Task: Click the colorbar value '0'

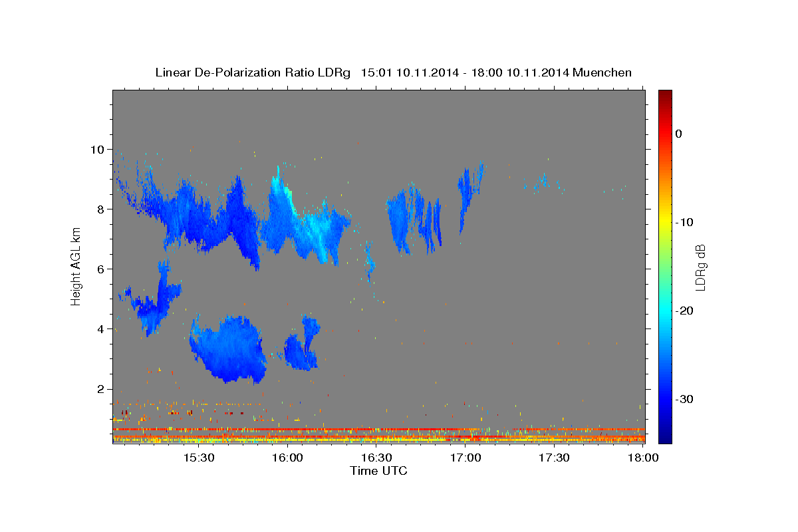Action: [x=679, y=134]
